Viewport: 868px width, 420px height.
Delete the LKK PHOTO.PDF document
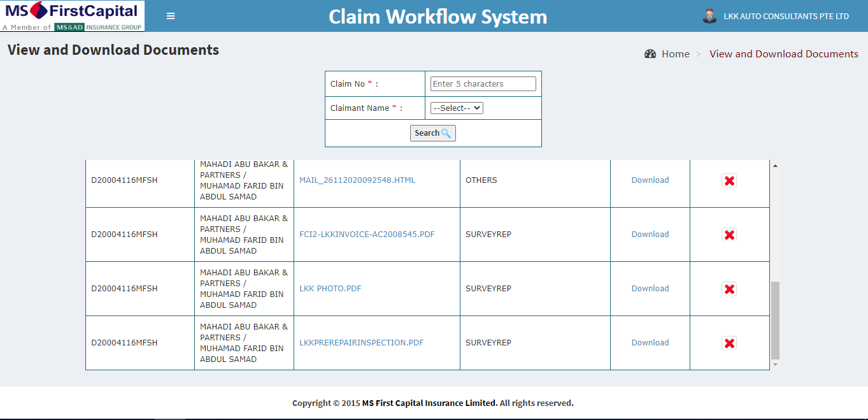pos(729,289)
